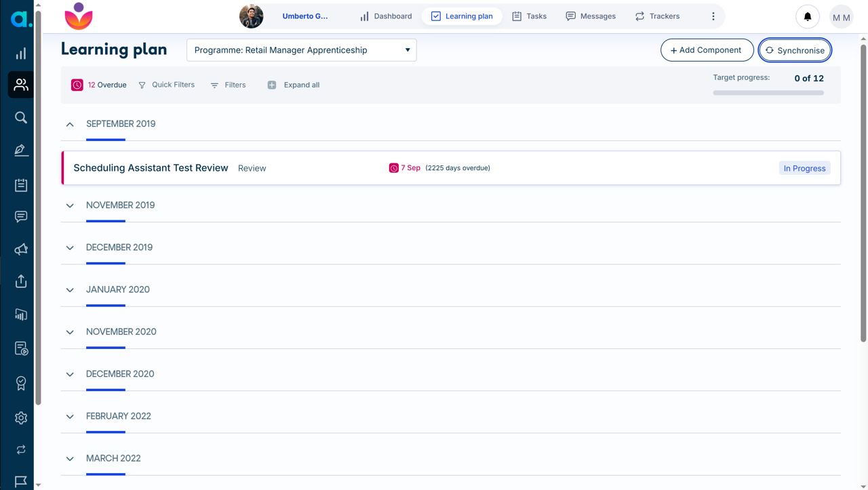Image resolution: width=868 pixels, height=490 pixels.
Task: Show the 12 Overdue items
Action: point(99,85)
